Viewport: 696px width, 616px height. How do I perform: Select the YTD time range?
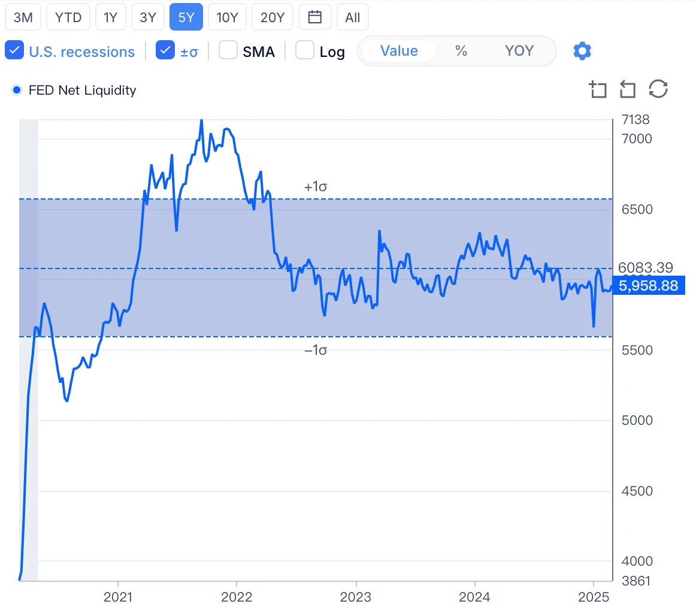[x=68, y=17]
